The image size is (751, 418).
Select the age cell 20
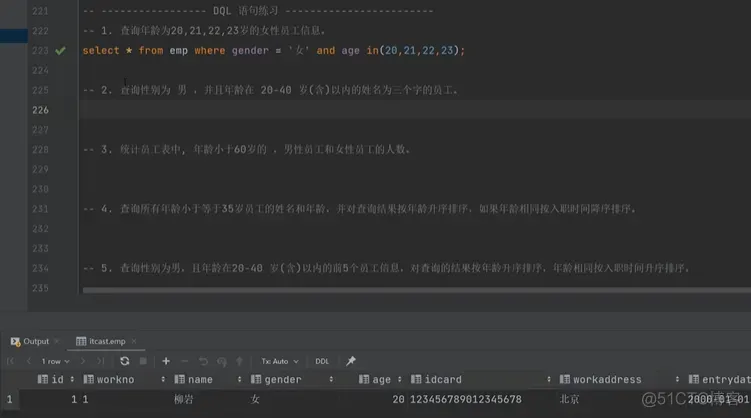[x=398, y=399]
